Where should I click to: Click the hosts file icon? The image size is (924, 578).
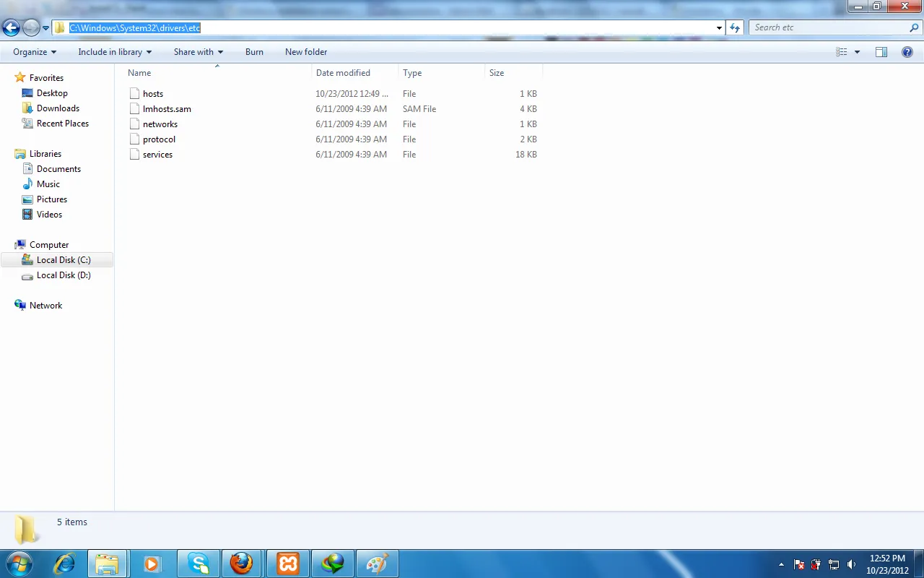tap(134, 93)
